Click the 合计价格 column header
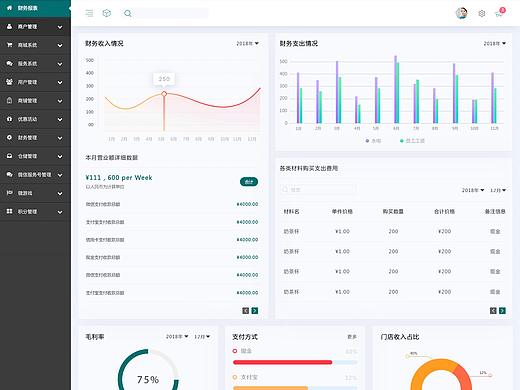This screenshot has width=520, height=390. 444,211
